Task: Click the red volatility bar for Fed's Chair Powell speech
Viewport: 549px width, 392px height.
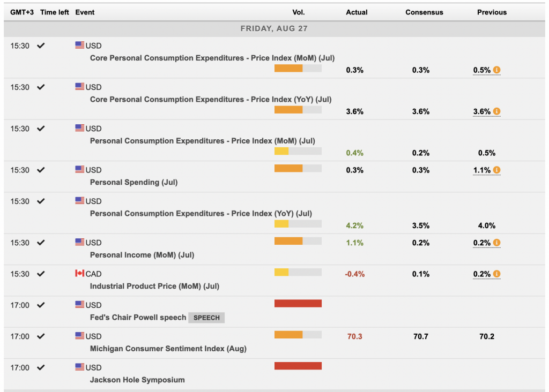Action: coord(298,304)
